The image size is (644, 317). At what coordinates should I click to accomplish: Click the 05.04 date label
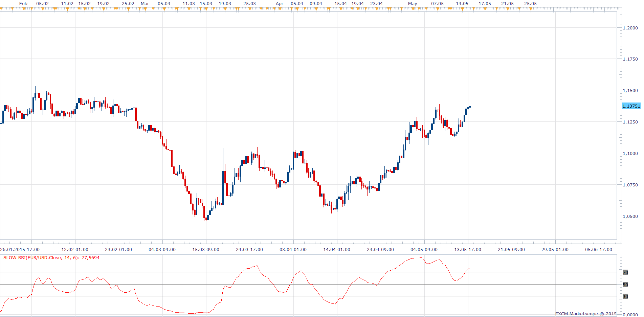tap(297, 3)
